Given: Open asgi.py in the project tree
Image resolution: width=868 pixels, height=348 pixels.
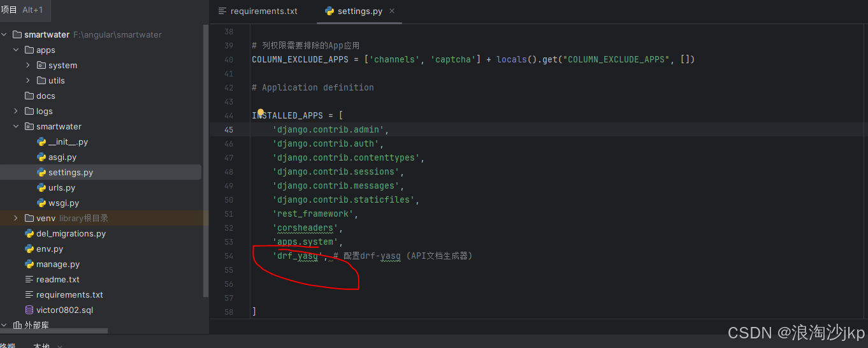Looking at the screenshot, I should (x=62, y=157).
